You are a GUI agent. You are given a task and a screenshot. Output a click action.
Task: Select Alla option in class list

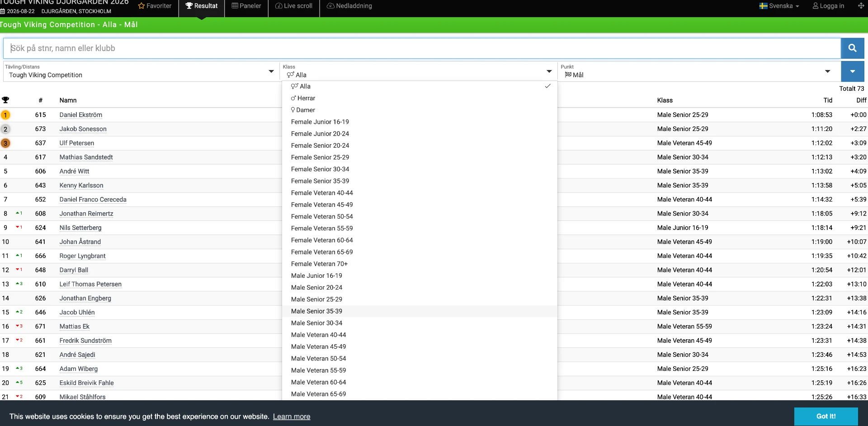(x=420, y=86)
